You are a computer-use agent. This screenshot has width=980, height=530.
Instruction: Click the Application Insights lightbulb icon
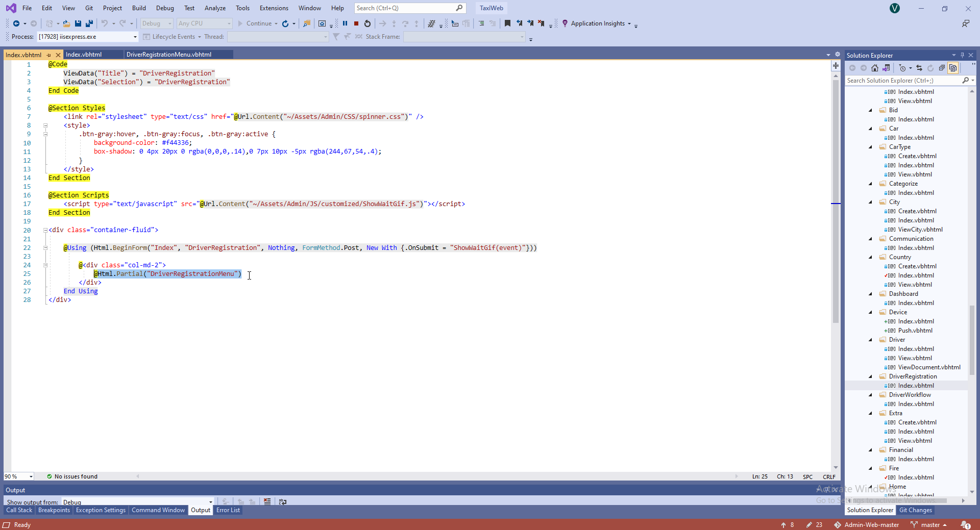tap(565, 23)
